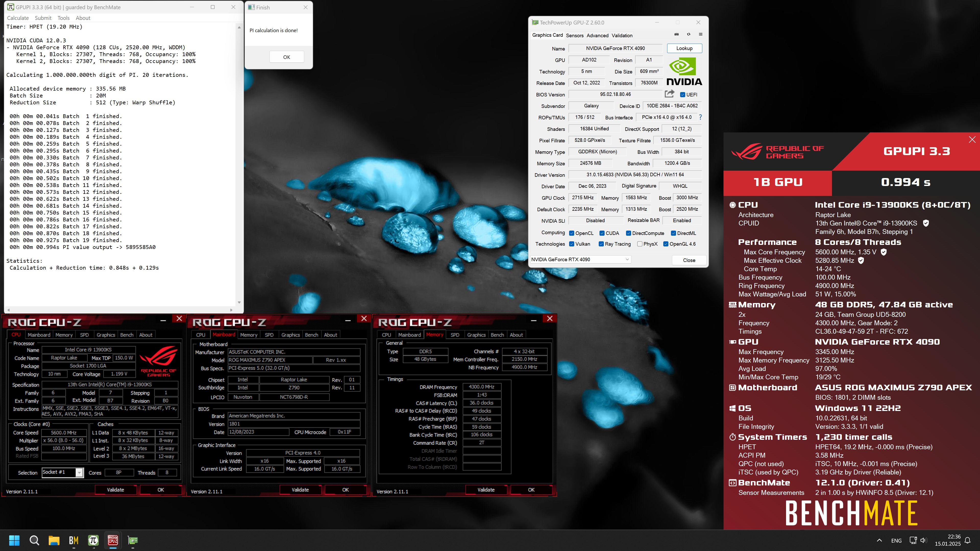Click GPUPI vertical scrollbar down arrow
This screenshot has height=551, width=980.
point(239,303)
